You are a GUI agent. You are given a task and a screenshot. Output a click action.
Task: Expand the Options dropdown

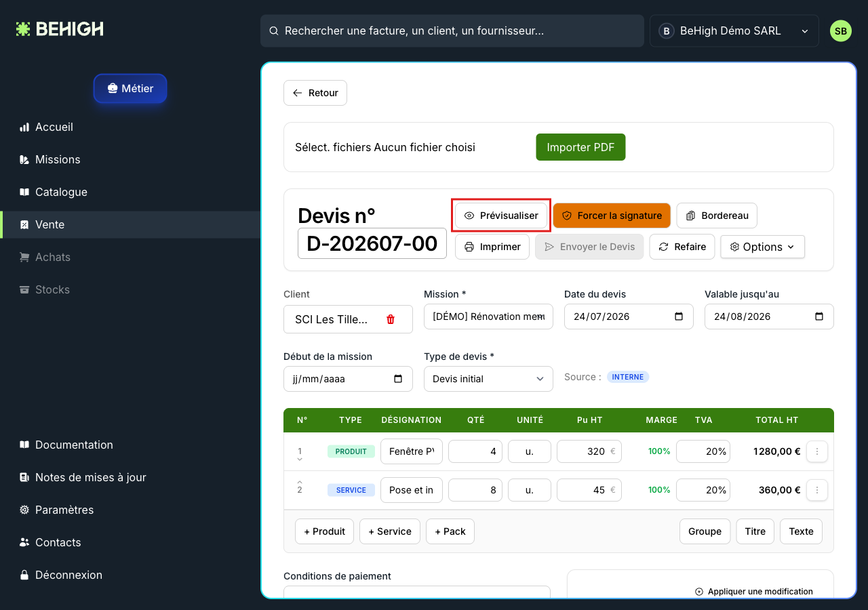[762, 247]
